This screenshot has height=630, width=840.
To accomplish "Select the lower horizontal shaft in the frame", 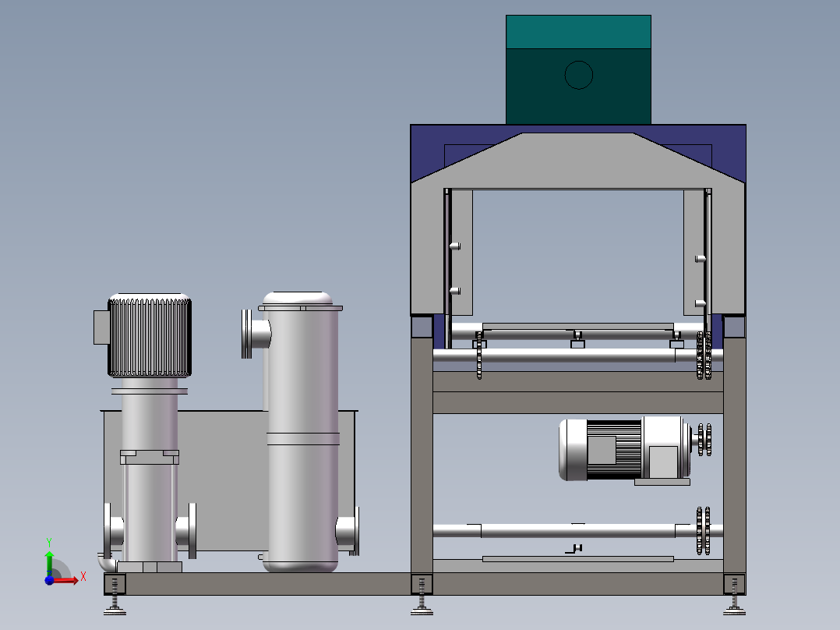I will (x=577, y=531).
